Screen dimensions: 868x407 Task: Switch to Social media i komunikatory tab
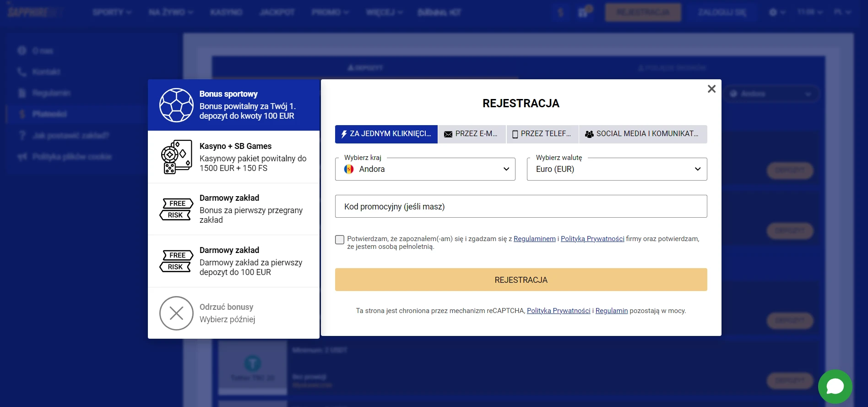pos(643,134)
